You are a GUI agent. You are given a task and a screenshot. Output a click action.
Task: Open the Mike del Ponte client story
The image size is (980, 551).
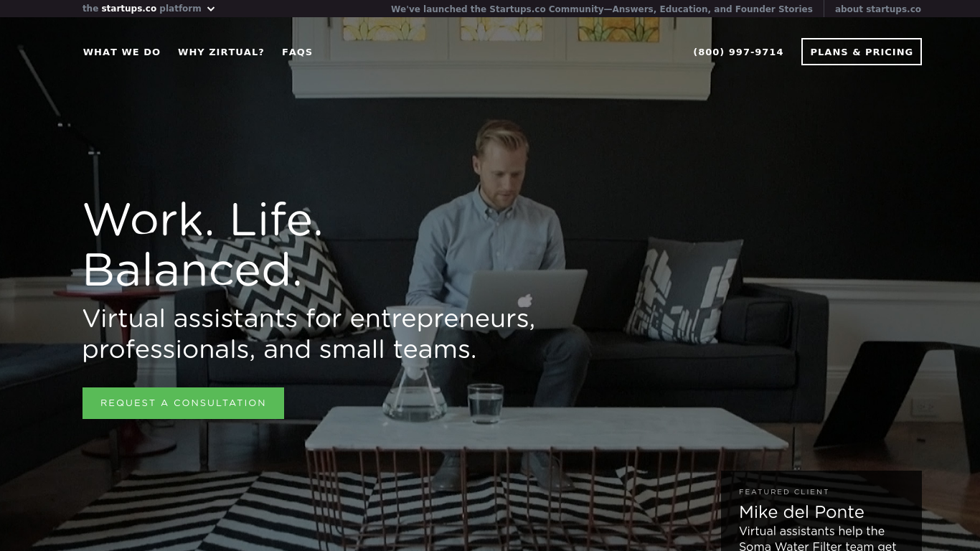(x=801, y=512)
